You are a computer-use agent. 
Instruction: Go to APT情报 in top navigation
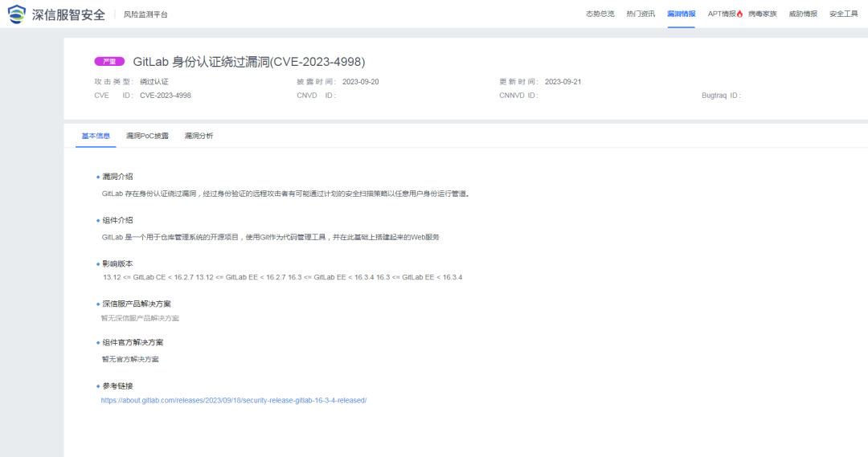pos(722,14)
